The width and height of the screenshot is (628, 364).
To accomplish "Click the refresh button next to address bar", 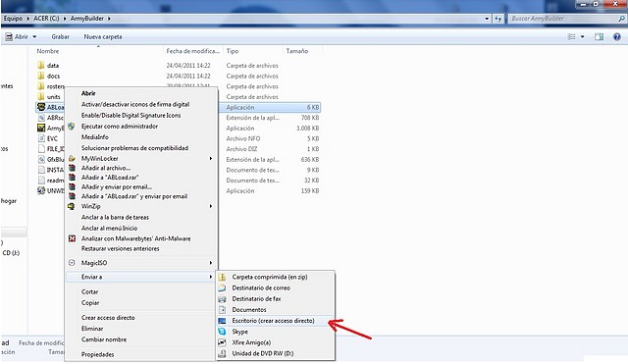I will [497, 19].
